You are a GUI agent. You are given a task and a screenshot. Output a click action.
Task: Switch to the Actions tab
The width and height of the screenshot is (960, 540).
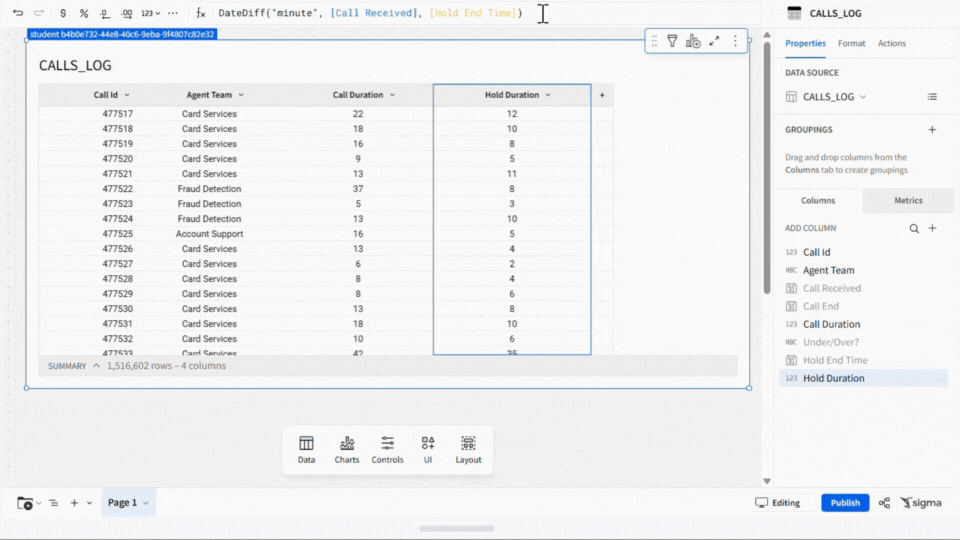891,43
